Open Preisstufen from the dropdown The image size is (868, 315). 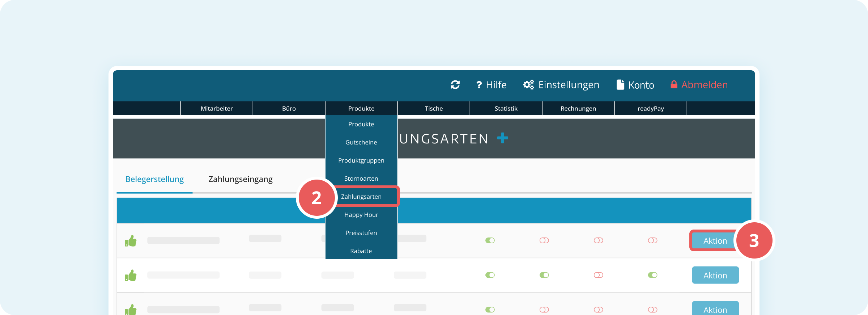coord(361,233)
